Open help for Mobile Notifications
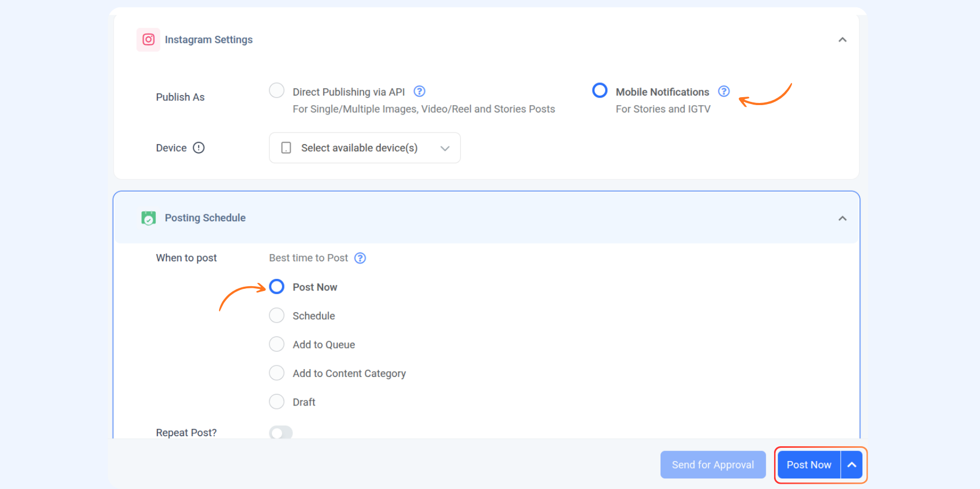 (x=724, y=91)
